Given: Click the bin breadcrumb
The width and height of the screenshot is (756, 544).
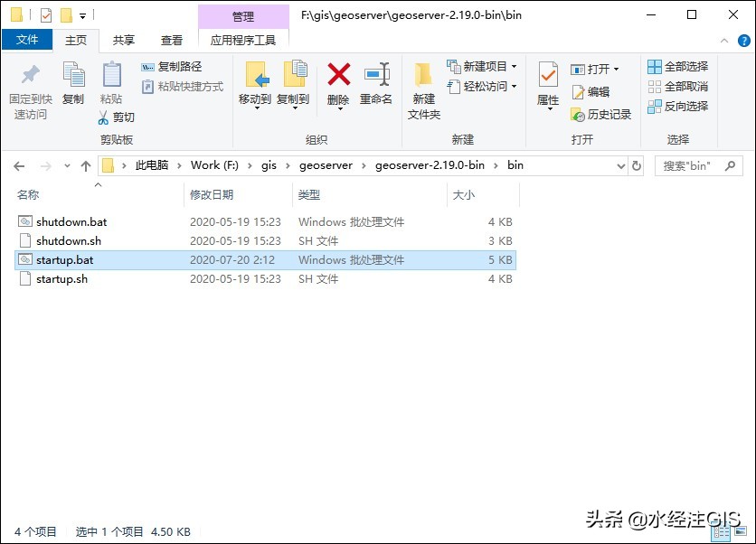Looking at the screenshot, I should point(515,165).
